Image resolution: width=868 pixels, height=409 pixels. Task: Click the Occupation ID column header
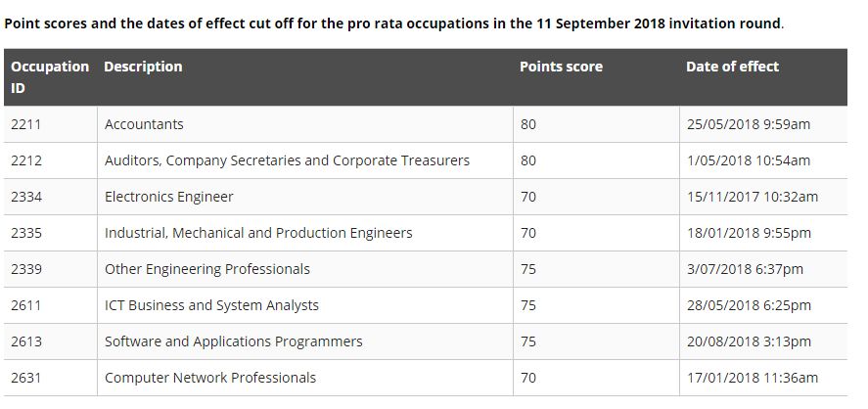click(50, 77)
